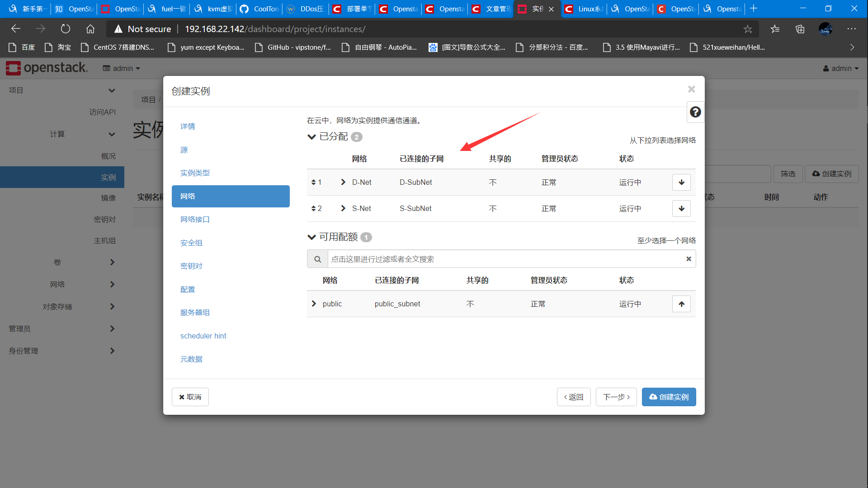Switch to the 安全组 step
This screenshot has width=868, height=488.
pyautogui.click(x=191, y=243)
